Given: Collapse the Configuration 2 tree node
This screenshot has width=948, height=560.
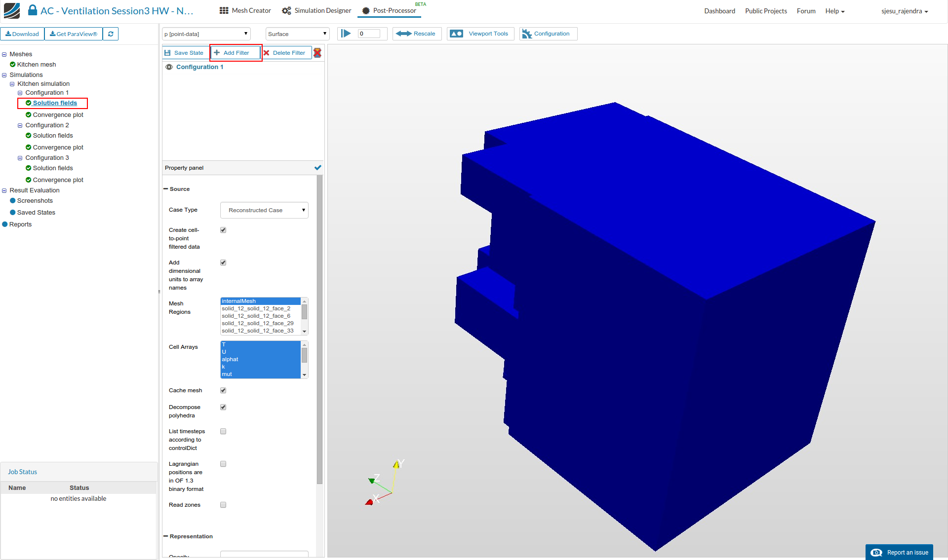Looking at the screenshot, I should click(20, 125).
